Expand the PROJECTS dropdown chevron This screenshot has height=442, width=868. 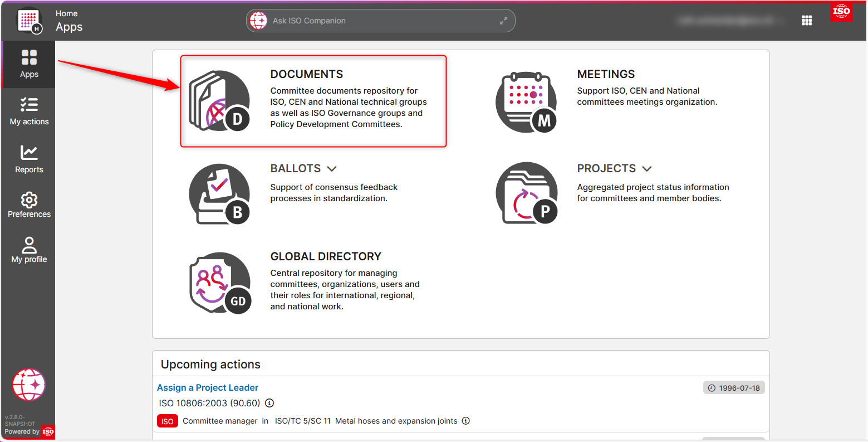click(x=646, y=168)
